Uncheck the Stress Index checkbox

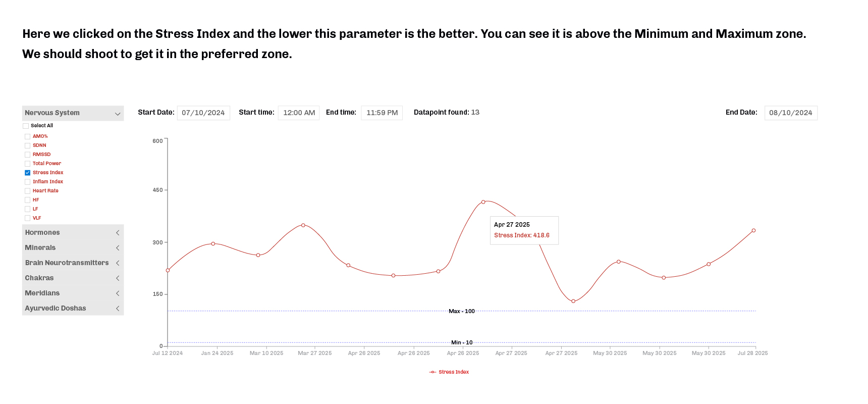[x=28, y=173]
